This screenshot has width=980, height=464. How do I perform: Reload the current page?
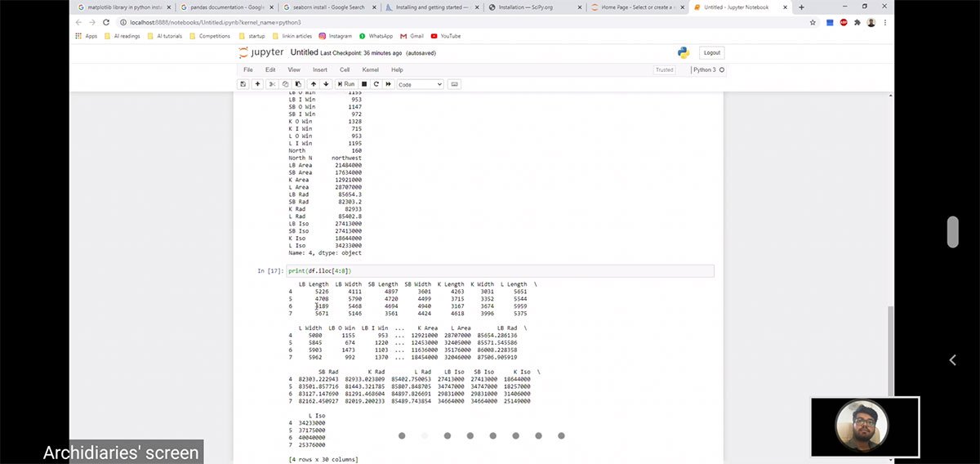(106, 22)
